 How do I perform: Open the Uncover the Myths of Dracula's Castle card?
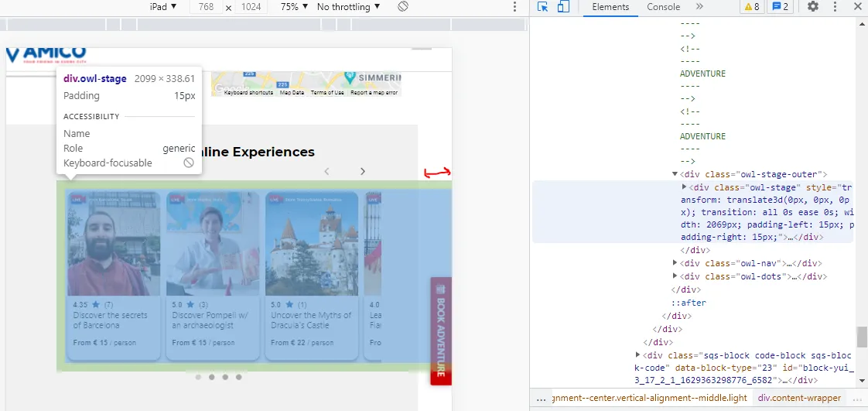(312, 276)
